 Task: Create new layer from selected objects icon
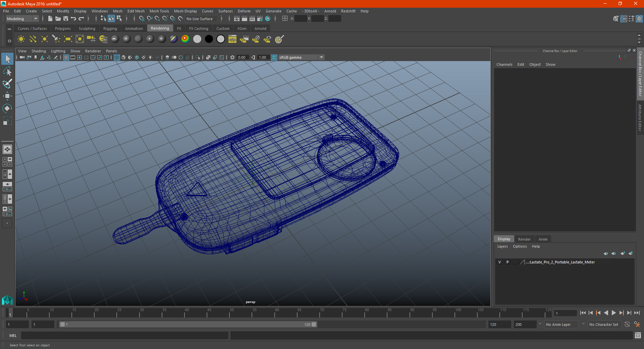(631, 253)
